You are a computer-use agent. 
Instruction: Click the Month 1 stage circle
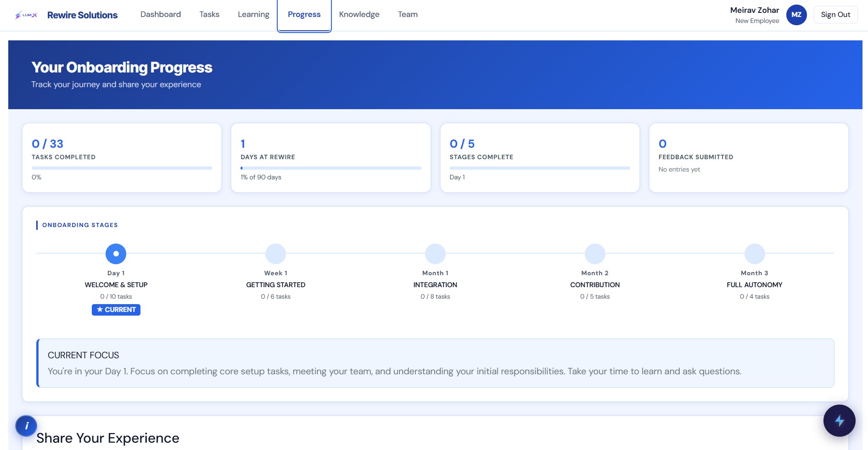pos(435,254)
